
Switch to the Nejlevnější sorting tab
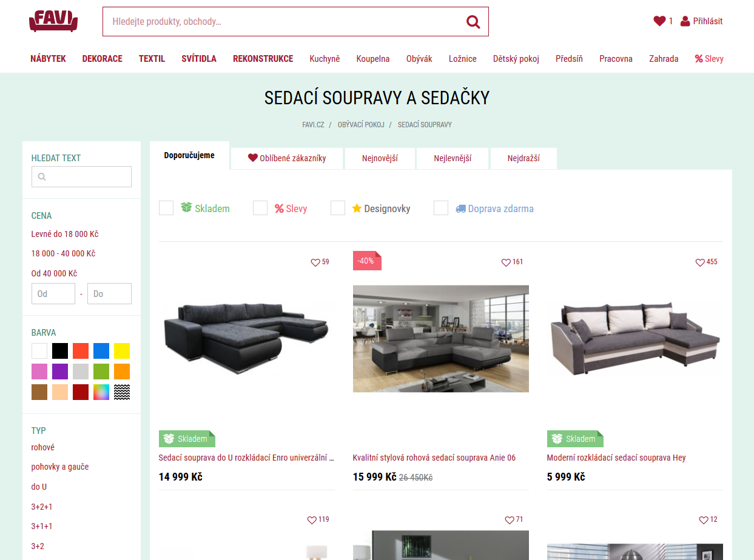pos(453,158)
